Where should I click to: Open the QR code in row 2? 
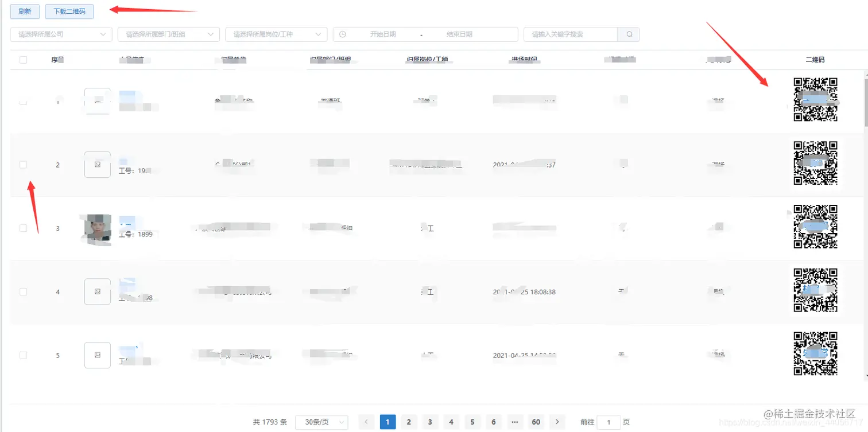point(815,163)
